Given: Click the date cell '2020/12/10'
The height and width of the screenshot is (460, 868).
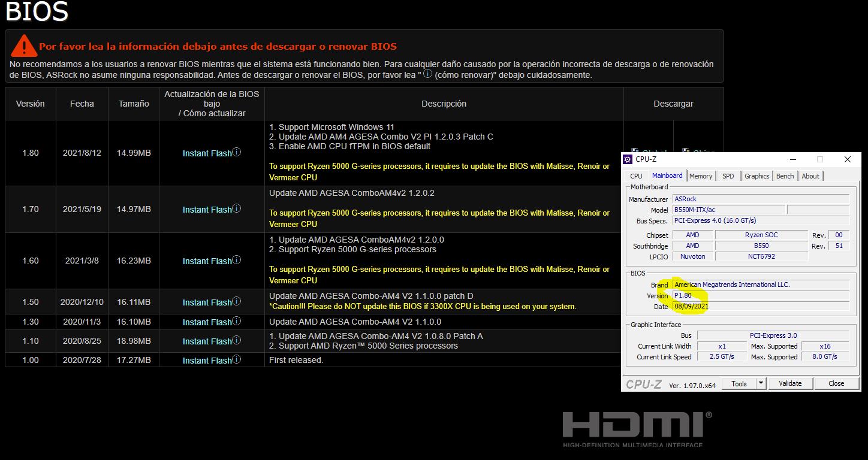Looking at the screenshot, I should (x=82, y=302).
